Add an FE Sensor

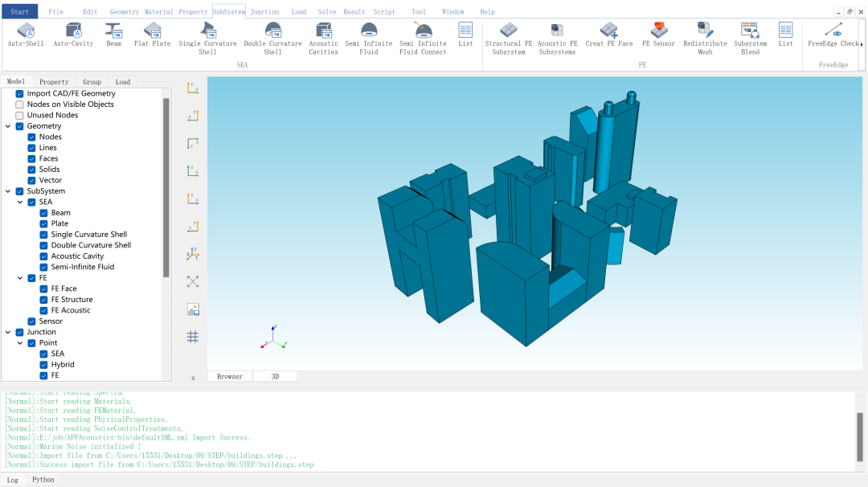(x=658, y=35)
